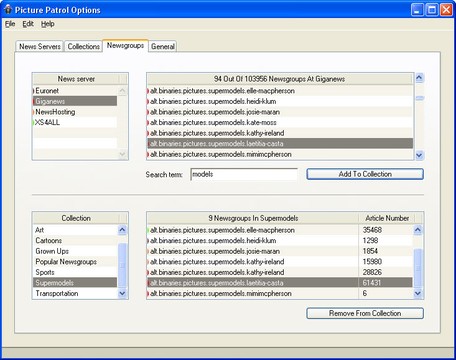The height and width of the screenshot is (360, 456).
Task: Click the down arrow of Giganews newsgroups scrollbar
Action: 419,155
